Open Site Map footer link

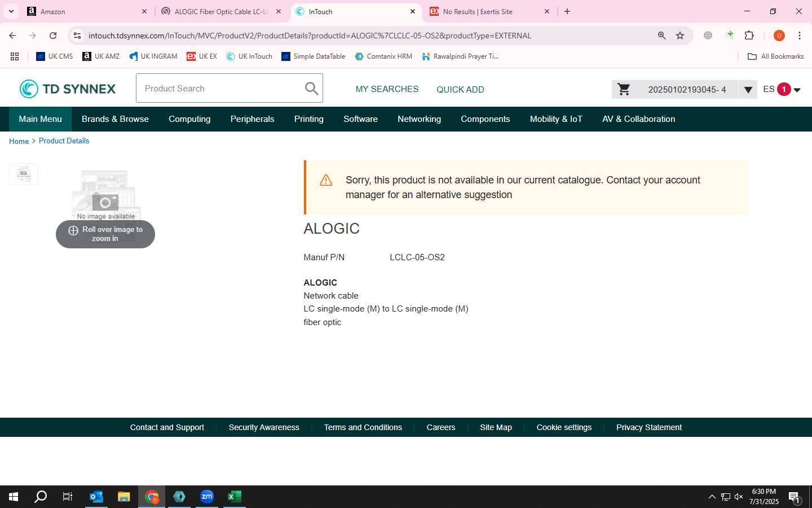point(496,427)
